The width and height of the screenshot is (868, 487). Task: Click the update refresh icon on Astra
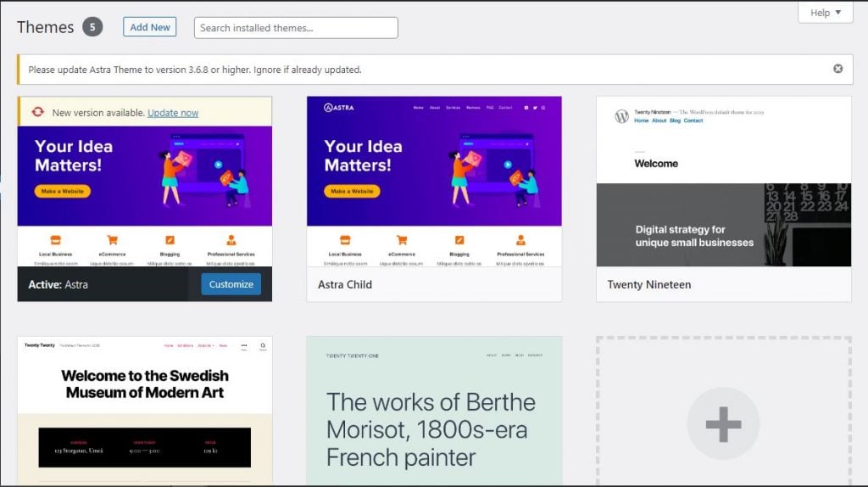pyautogui.click(x=37, y=112)
